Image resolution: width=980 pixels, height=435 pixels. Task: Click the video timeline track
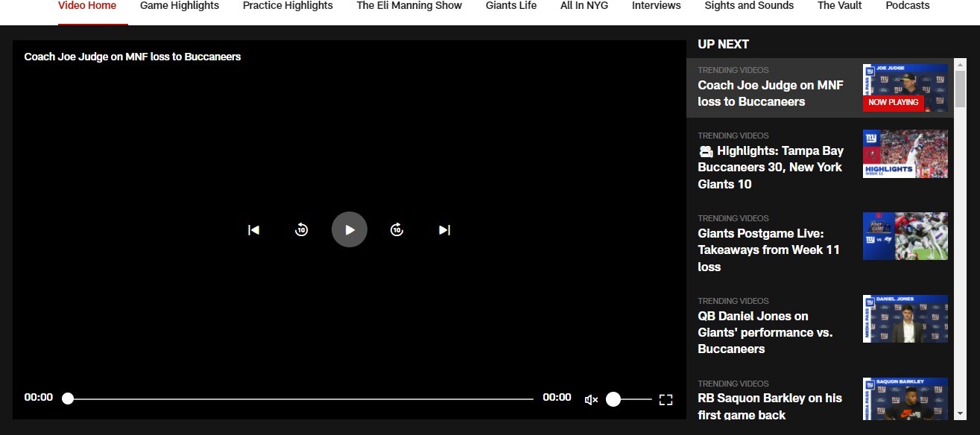pyautogui.click(x=300, y=399)
